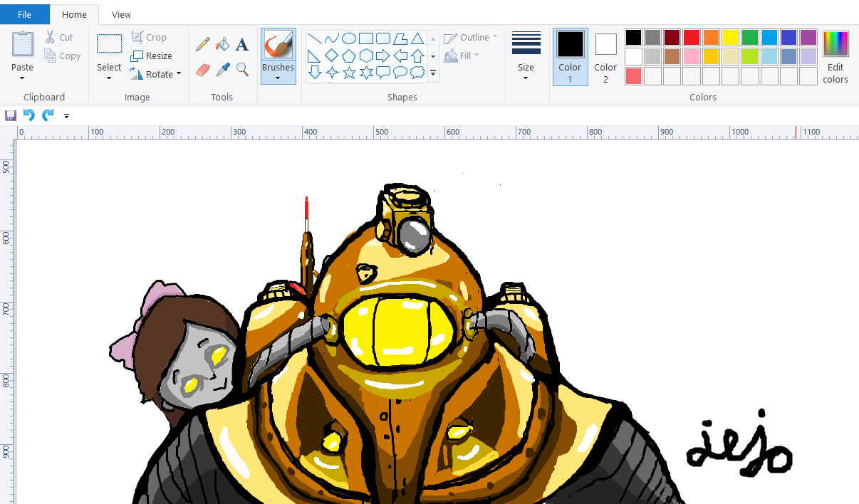Switch to the View tab
This screenshot has width=859, height=504.
tap(122, 14)
